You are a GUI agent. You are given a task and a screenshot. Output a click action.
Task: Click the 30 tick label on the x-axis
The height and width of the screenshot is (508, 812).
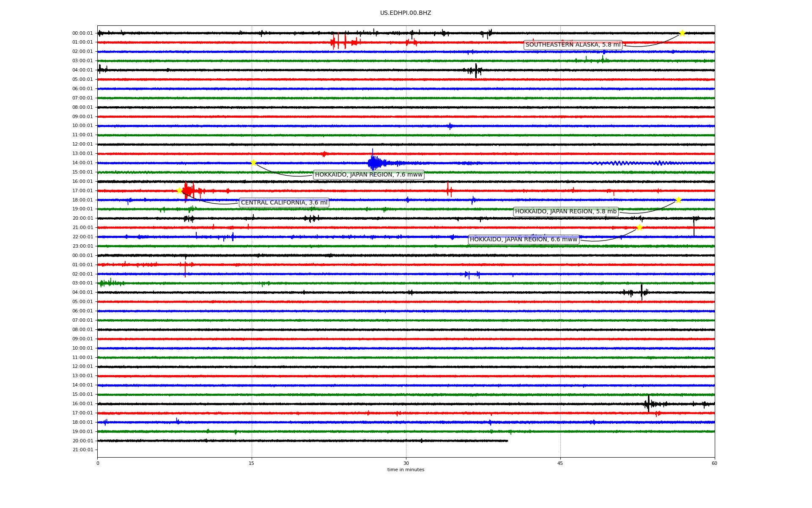click(x=406, y=463)
